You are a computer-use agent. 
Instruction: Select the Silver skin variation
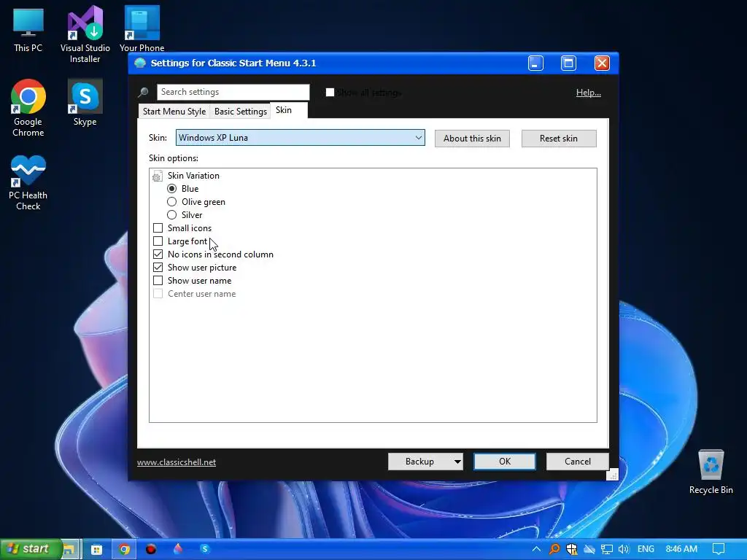click(172, 215)
